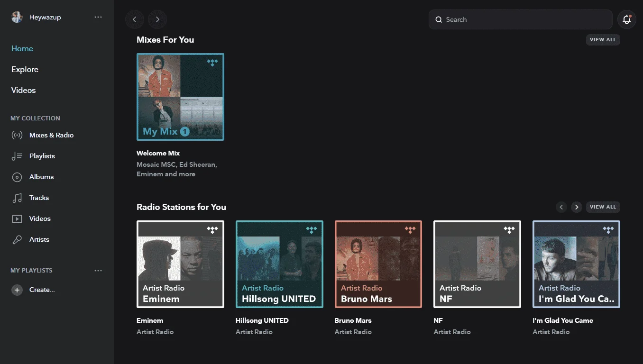643x364 pixels.
Task: Go back with the top left arrow
Action: [135, 19]
